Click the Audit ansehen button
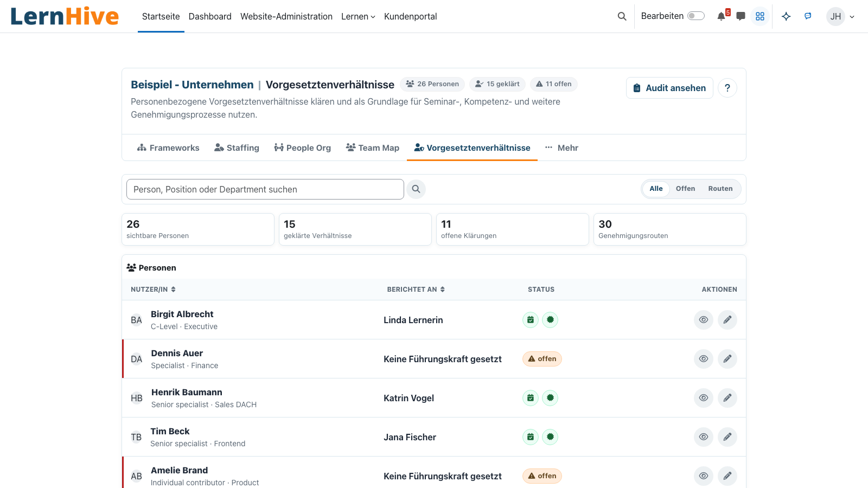The height and width of the screenshot is (488, 868). point(669,88)
